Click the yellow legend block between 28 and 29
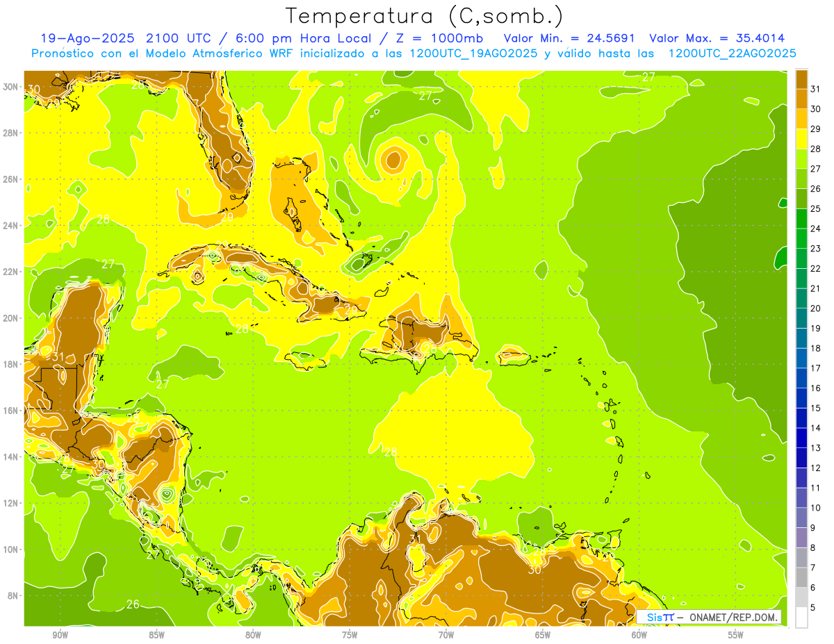 point(801,139)
